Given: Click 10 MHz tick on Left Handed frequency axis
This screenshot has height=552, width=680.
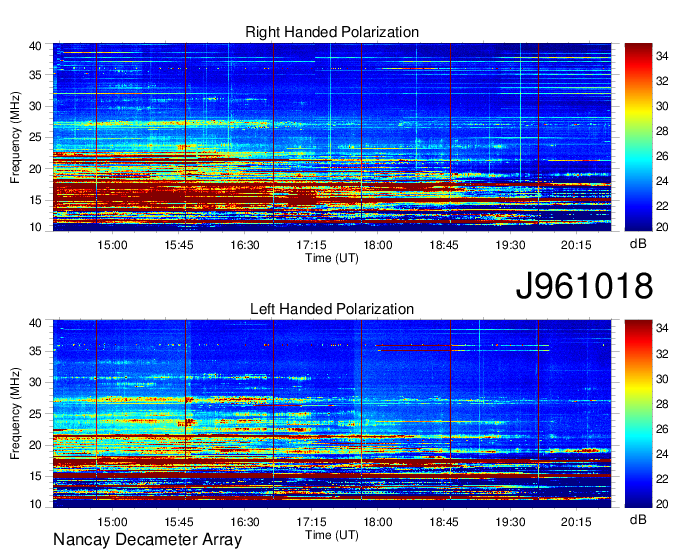Looking at the screenshot, I should coord(36,504).
